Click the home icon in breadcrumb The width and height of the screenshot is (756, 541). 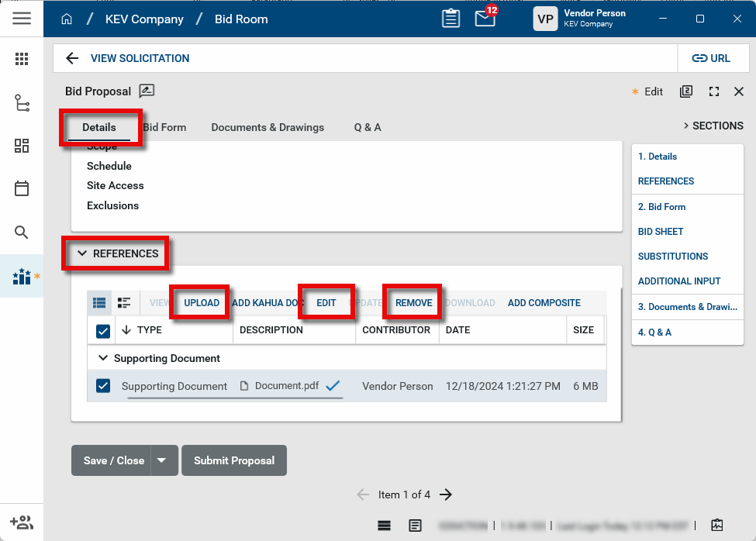pos(67,19)
